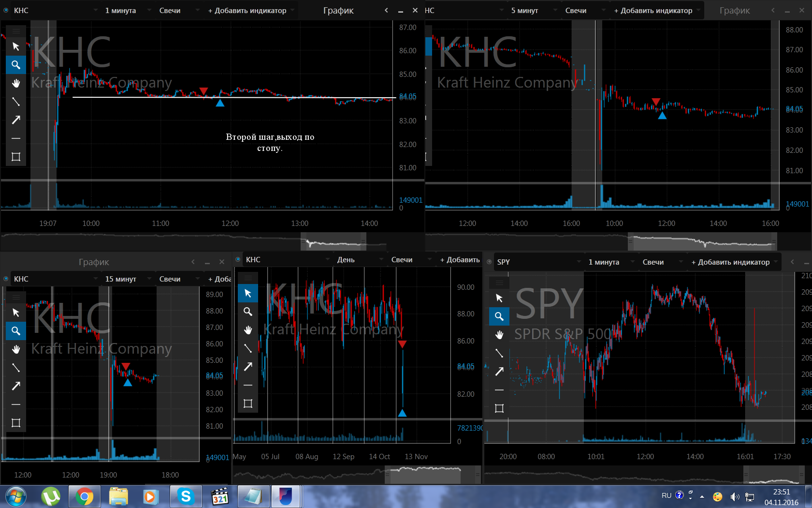Click the 'График' title previous arrow in top-left panel
The width and height of the screenshot is (812, 508).
point(386,10)
